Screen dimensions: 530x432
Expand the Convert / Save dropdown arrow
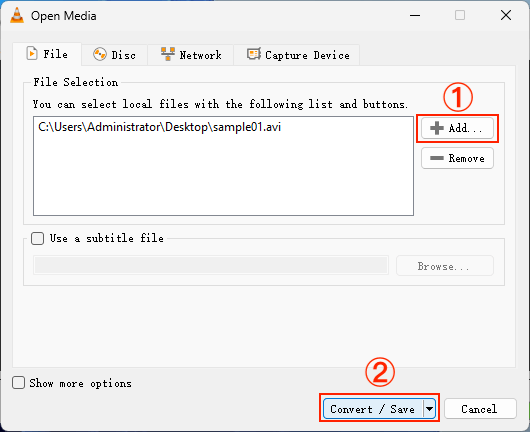tap(429, 409)
